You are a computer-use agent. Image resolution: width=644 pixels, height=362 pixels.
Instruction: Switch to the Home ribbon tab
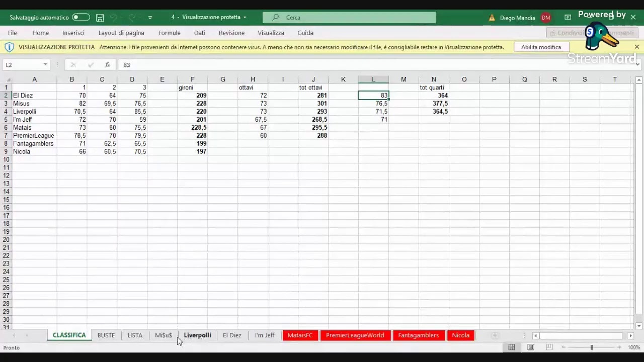tap(41, 33)
